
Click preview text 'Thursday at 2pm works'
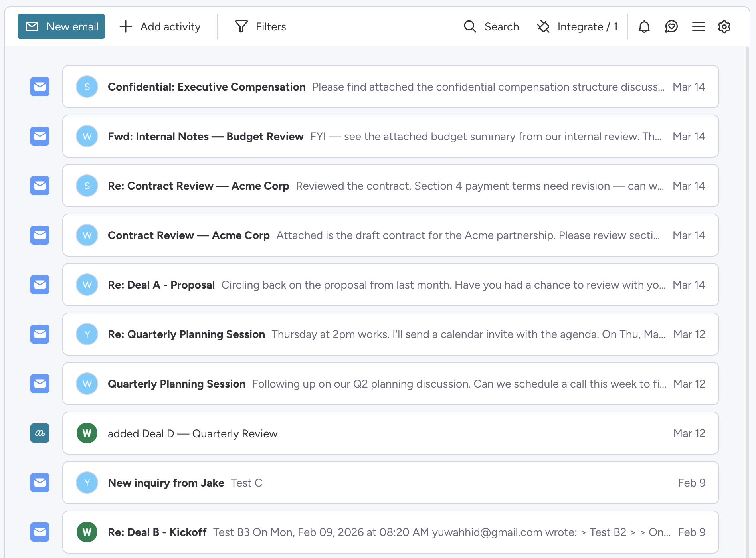point(330,334)
